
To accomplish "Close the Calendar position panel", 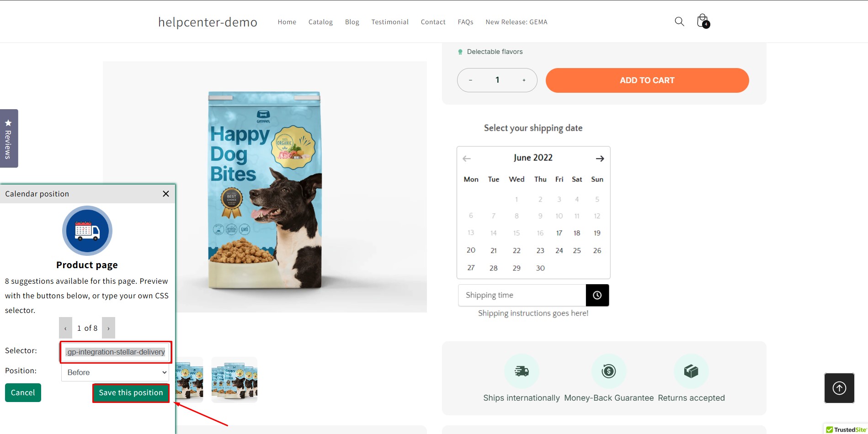I will coord(166,194).
